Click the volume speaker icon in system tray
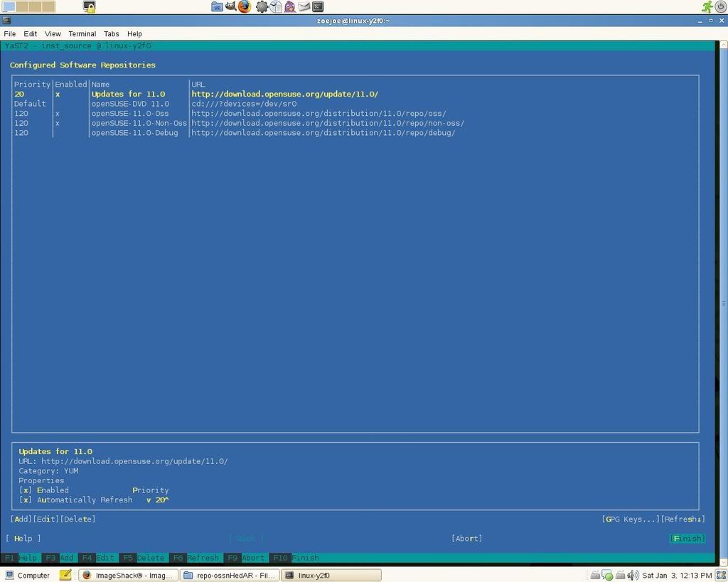This screenshot has height=582, width=728. pyautogui.click(x=632, y=576)
